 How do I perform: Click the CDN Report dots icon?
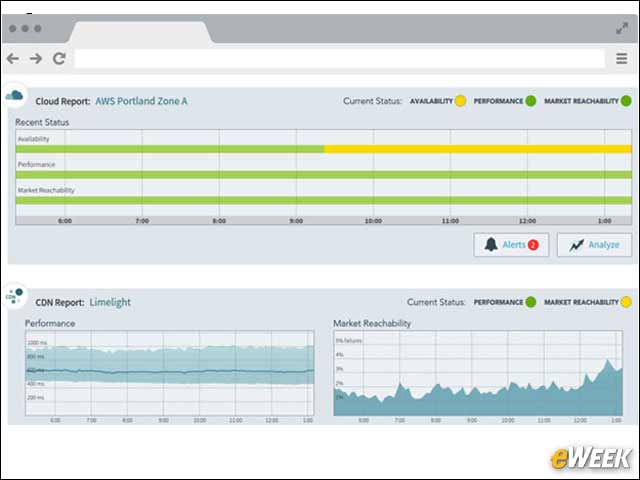[15, 296]
